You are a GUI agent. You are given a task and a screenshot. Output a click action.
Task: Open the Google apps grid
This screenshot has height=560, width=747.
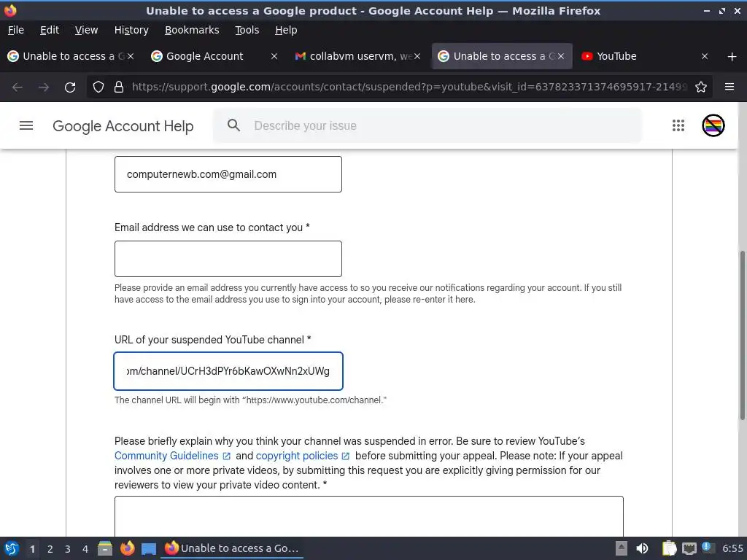click(678, 125)
